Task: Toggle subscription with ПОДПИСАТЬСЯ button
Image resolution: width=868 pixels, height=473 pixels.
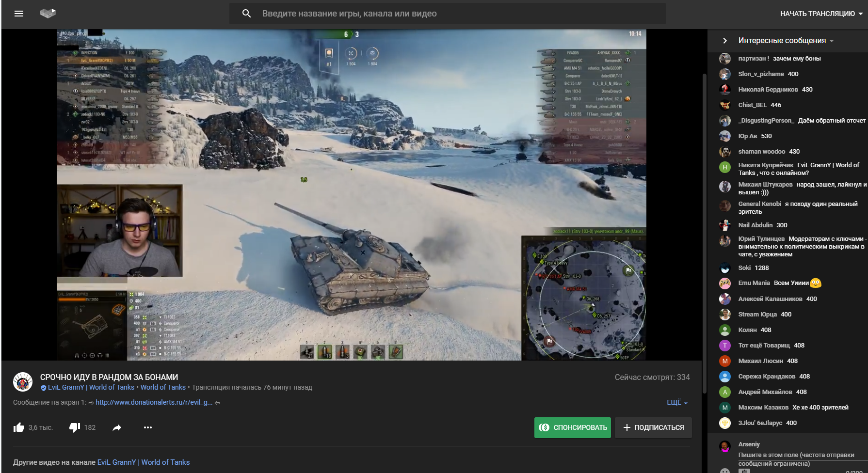Action: tap(653, 427)
